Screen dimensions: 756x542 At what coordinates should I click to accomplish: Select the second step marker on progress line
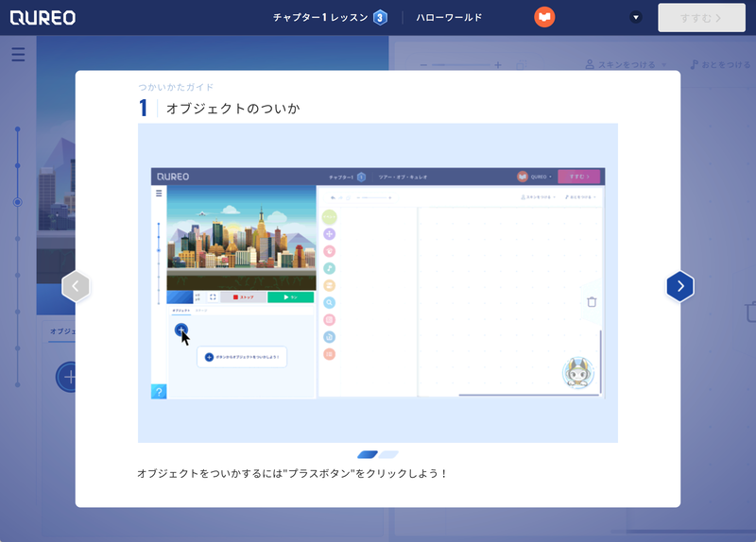(18, 166)
